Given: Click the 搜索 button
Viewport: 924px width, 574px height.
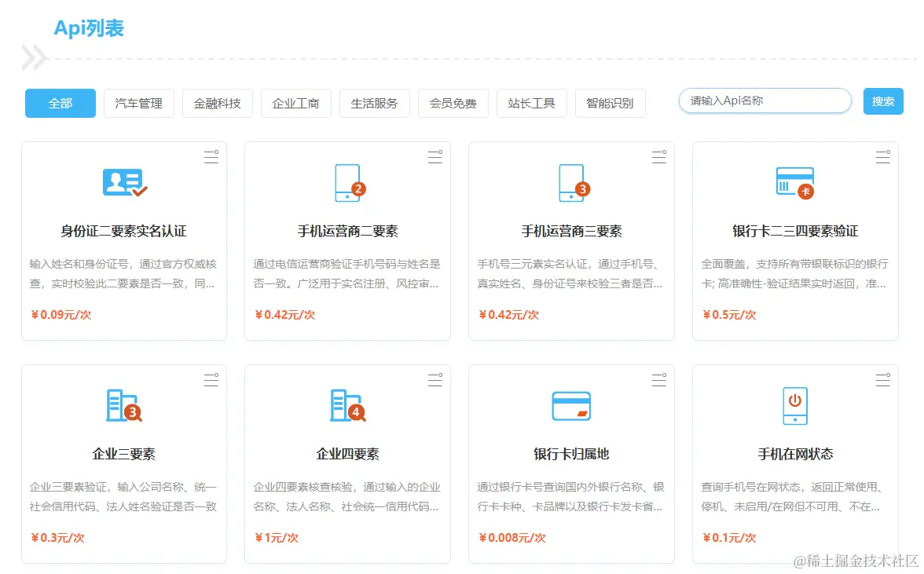Looking at the screenshot, I should tap(883, 101).
